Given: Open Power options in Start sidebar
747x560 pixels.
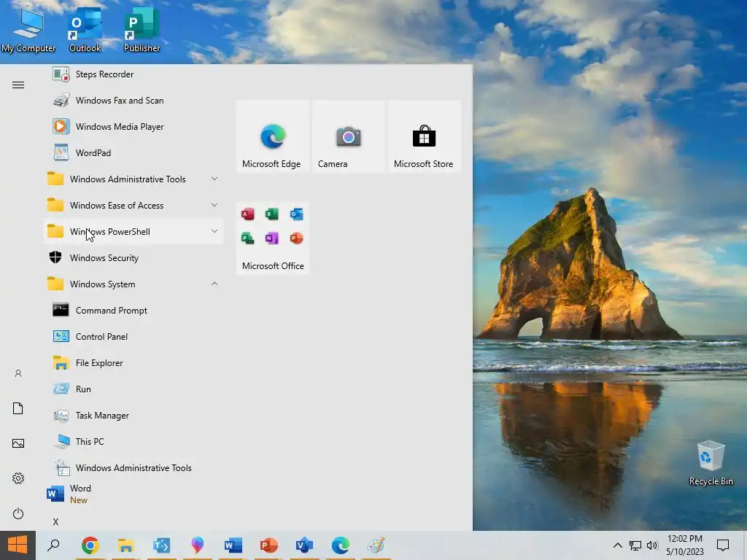Looking at the screenshot, I should [x=18, y=513].
